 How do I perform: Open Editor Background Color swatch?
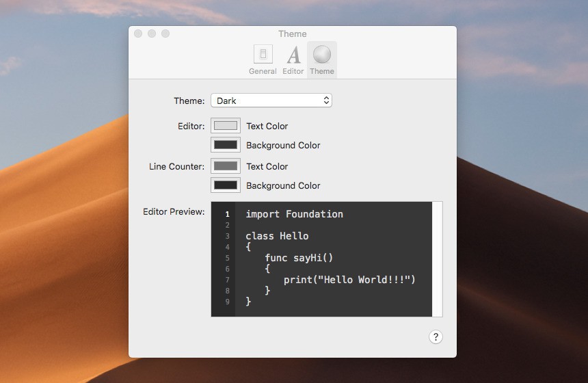click(x=226, y=145)
